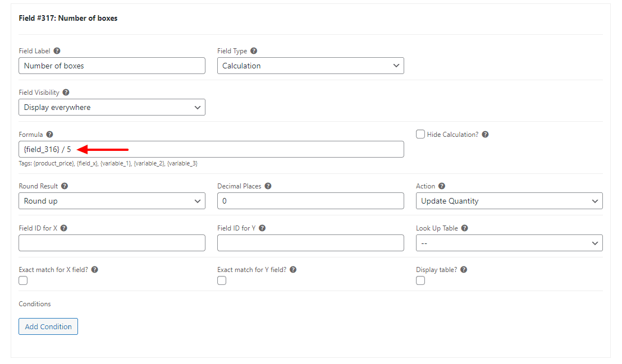Viewport: 622px width, 364px height.
Task: Click the Conditions section label
Action: click(35, 304)
